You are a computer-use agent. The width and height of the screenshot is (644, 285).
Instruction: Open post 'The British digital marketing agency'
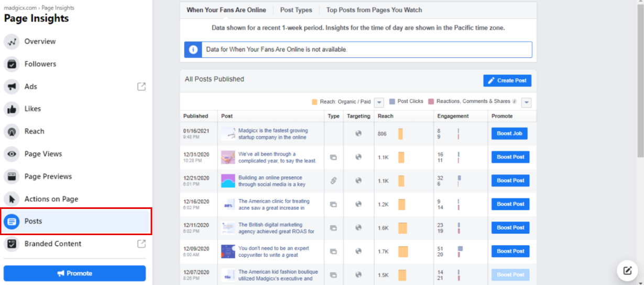click(x=276, y=228)
